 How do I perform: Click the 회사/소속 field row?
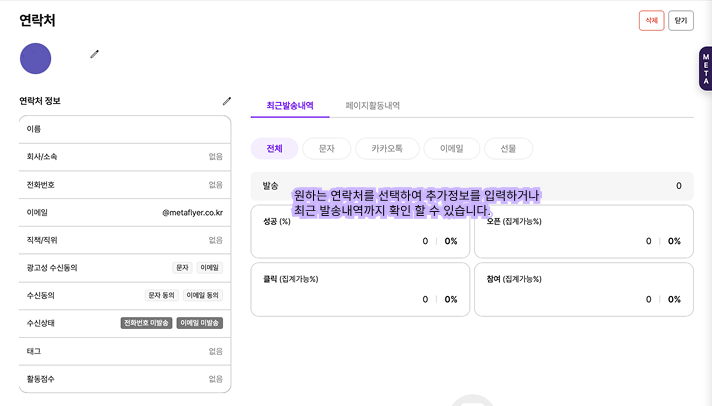[x=125, y=157]
